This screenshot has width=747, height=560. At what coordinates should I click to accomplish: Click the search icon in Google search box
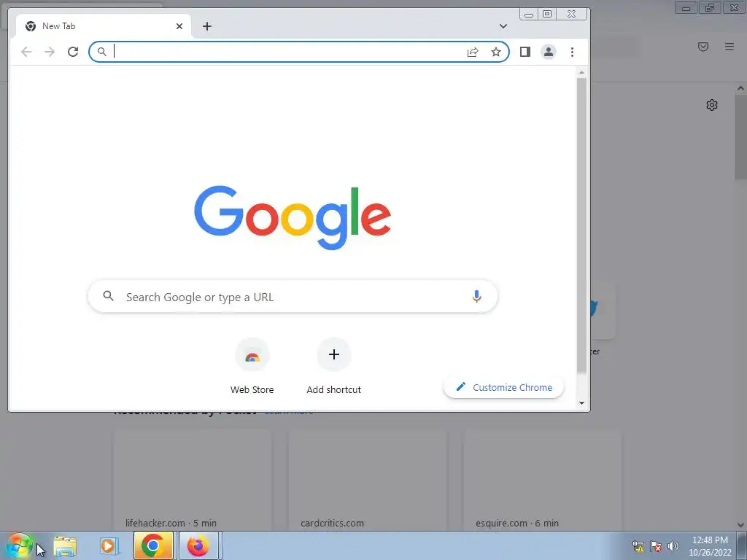coord(109,296)
